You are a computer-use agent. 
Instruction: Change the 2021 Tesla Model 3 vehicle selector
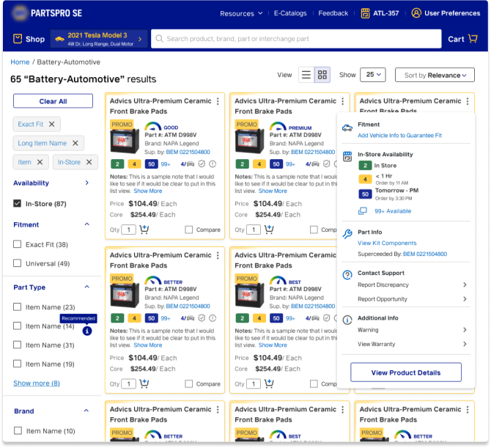pyautogui.click(x=99, y=39)
